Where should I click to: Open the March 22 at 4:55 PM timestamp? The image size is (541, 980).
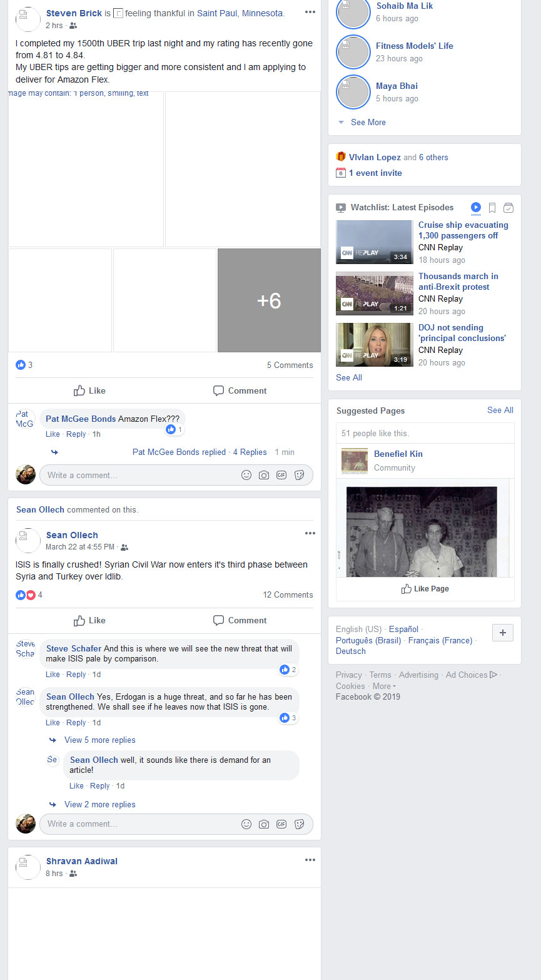click(80, 546)
